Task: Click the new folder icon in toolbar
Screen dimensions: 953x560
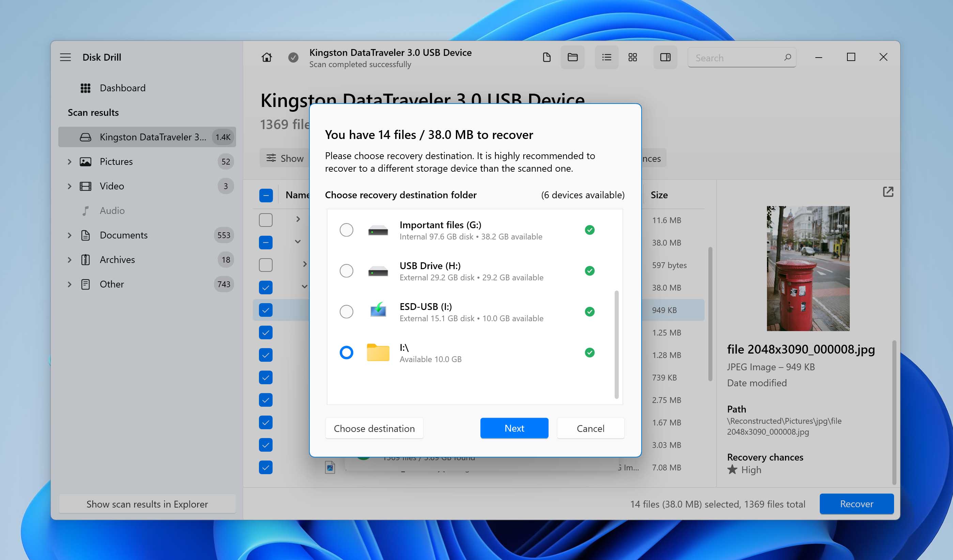Action: coord(571,57)
